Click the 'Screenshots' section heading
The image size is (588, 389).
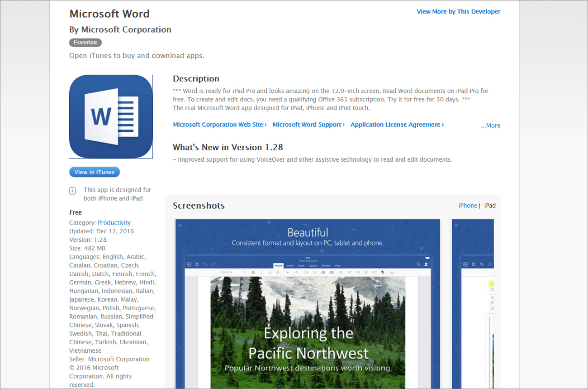199,206
